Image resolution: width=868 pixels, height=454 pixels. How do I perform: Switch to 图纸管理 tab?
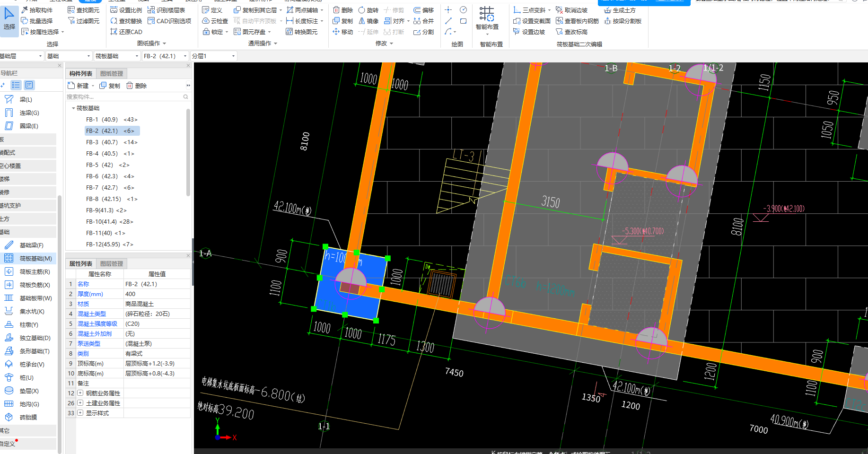[x=112, y=73]
